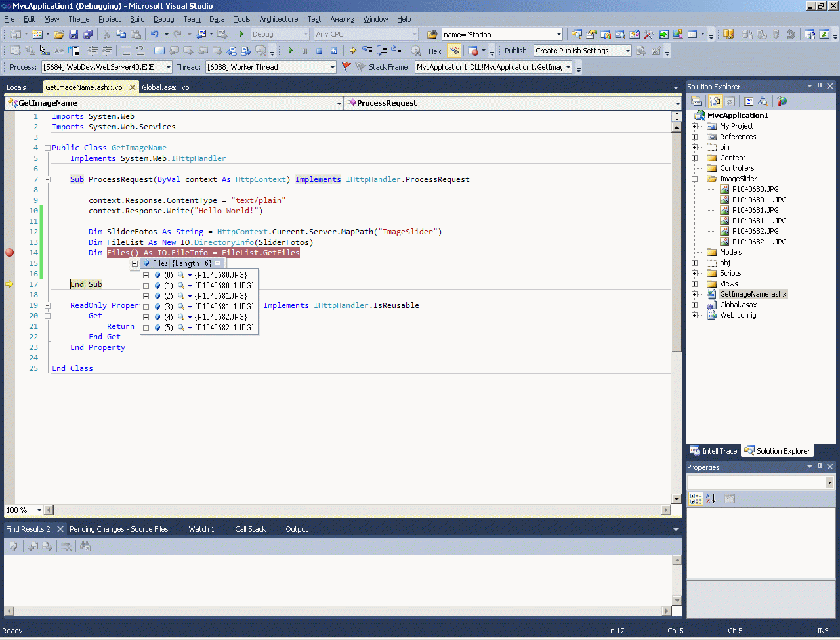Screen dimensions: 840x640
Task: Switch to the Global.asax.vb editor tab
Action: tap(165, 87)
